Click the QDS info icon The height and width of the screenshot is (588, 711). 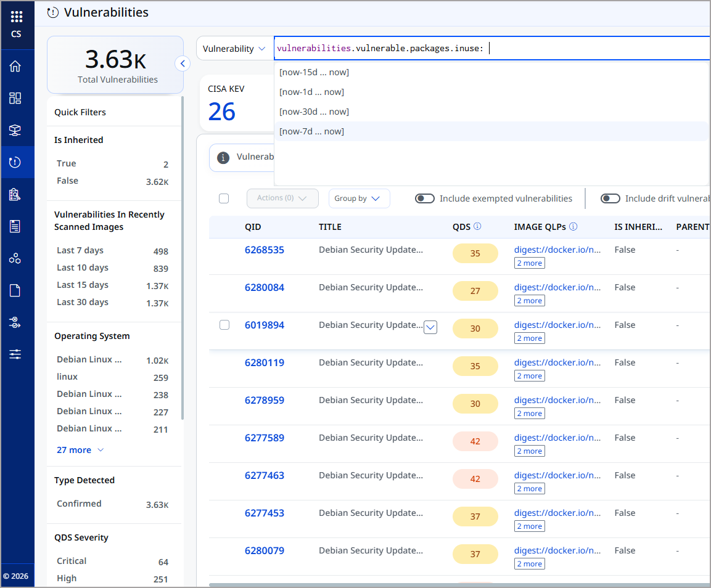pos(477,226)
